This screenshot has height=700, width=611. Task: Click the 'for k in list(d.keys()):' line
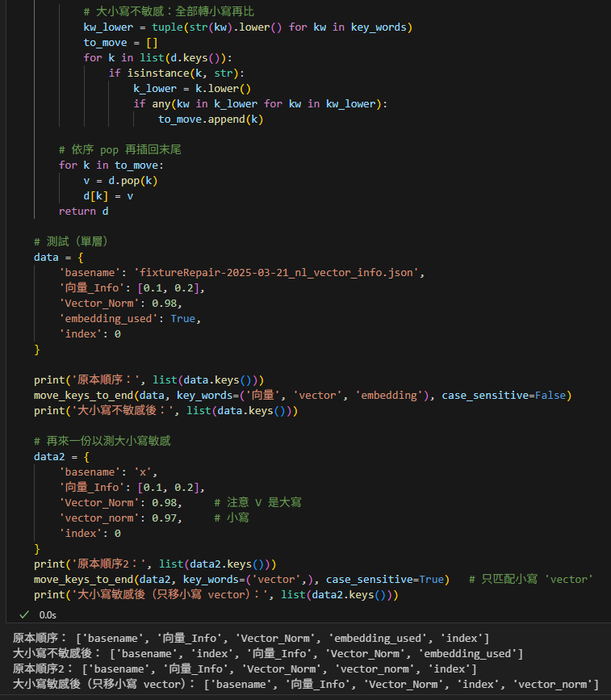point(157,58)
